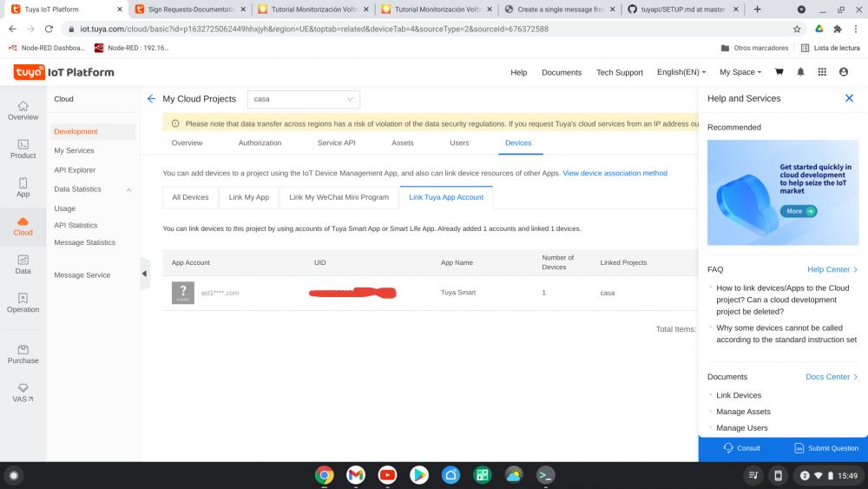Open Message Service menu item
Viewport: 868px width, 489px height.
82,275
